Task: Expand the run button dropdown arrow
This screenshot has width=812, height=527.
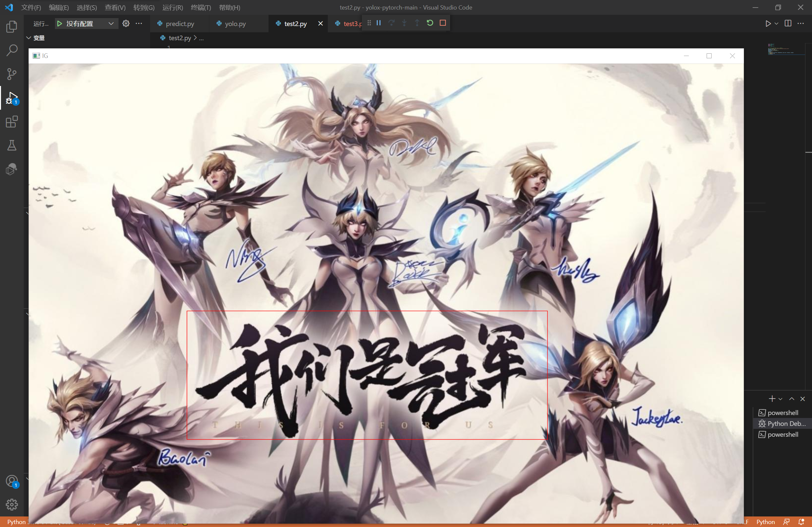Action: (776, 24)
